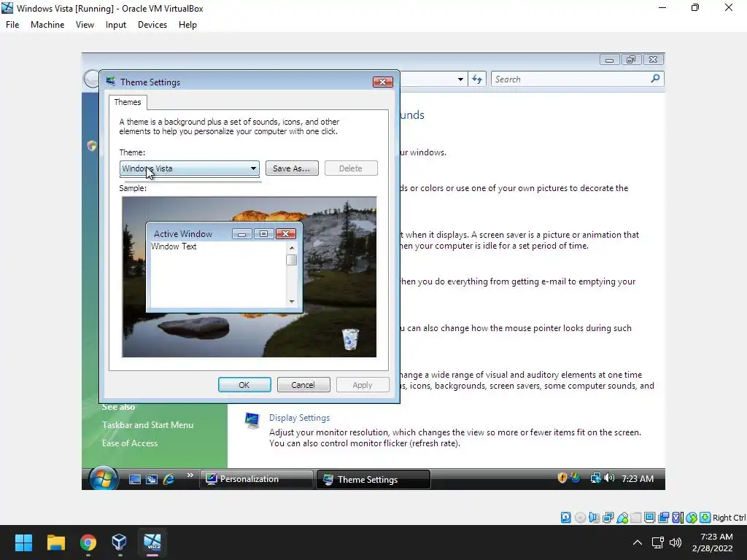Click the Recycle Bin in theme sample
747x560 pixels.
pos(350,339)
